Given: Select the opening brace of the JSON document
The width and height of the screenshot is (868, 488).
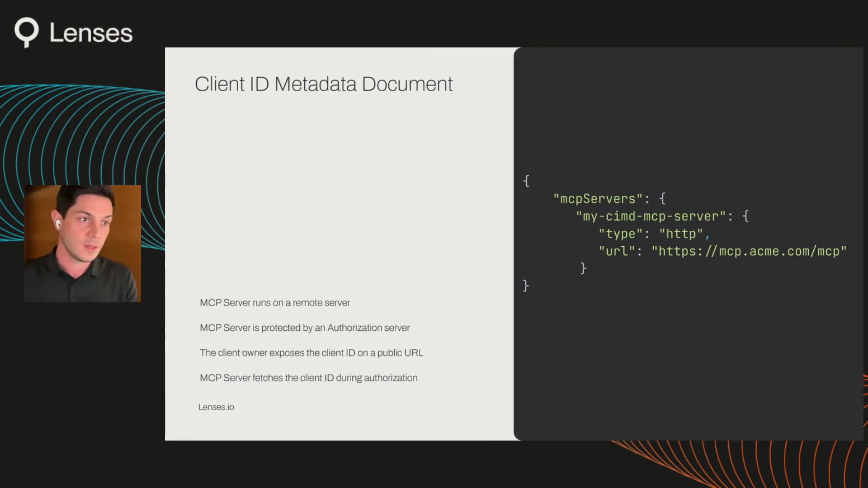Looking at the screenshot, I should 526,181.
